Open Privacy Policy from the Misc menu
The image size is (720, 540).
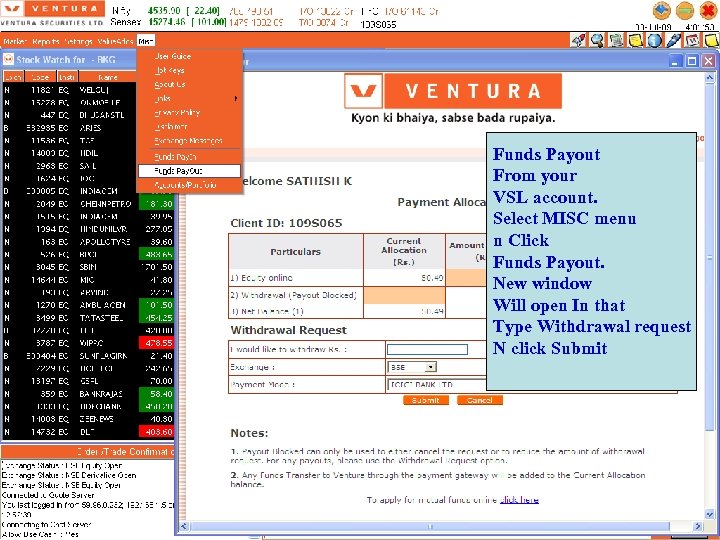coord(177,112)
